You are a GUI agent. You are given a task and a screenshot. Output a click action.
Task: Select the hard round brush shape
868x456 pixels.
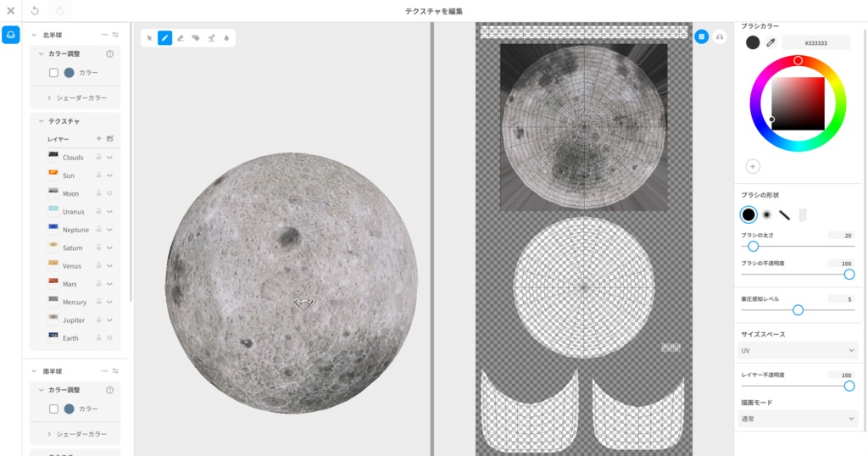748,214
